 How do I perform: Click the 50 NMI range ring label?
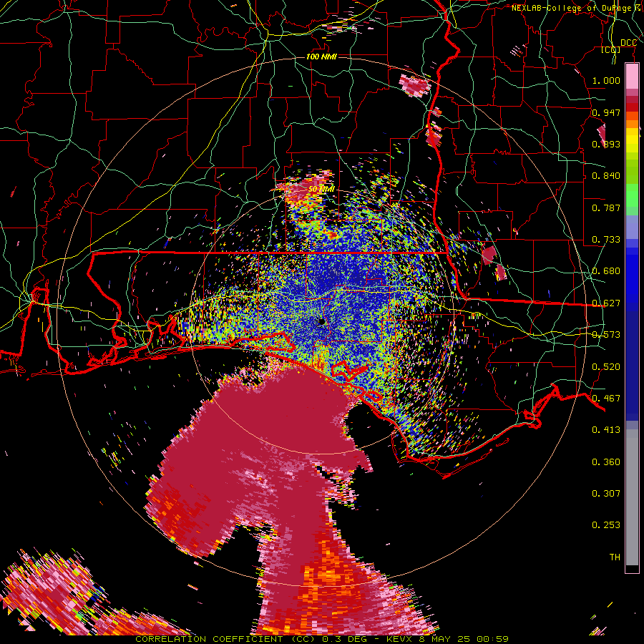(321, 189)
